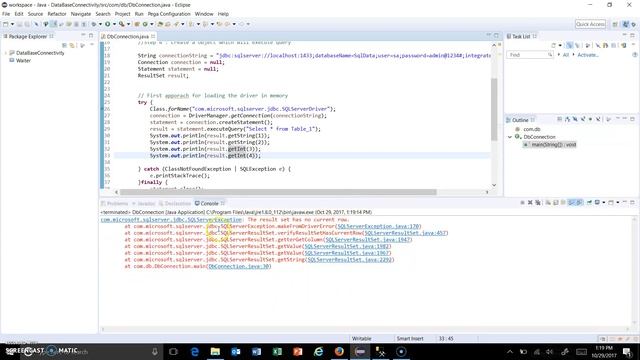Screen dimensions: 640x360
Task: Toggle Link with Editor in Package Explorer
Action: click(x=72, y=45)
